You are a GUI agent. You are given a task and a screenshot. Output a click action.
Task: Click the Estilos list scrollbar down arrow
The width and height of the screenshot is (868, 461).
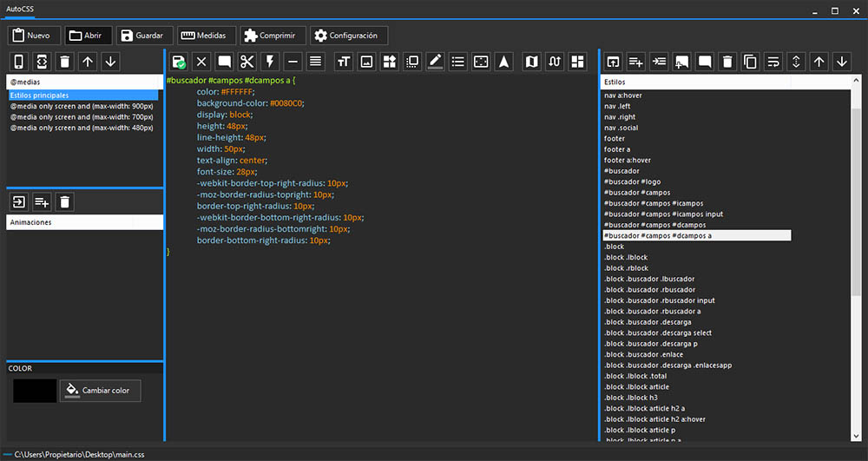pyautogui.click(x=856, y=437)
